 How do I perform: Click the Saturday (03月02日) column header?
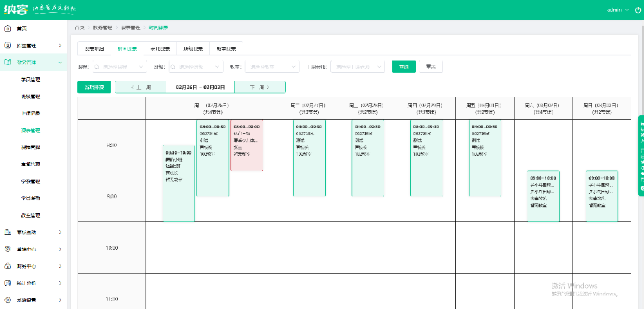click(544, 108)
